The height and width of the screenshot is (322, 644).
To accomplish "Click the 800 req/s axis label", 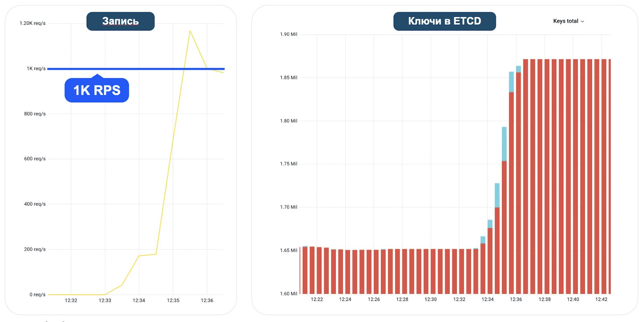I will point(35,114).
